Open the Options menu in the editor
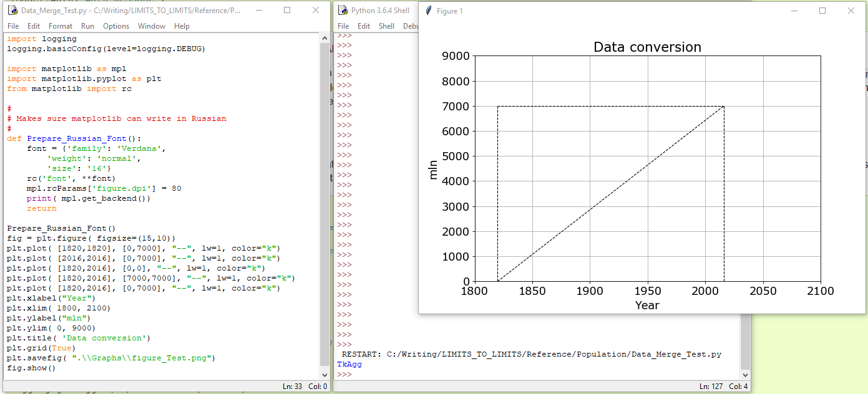Screen dimensions: 868x394 pyautogui.click(x=116, y=26)
